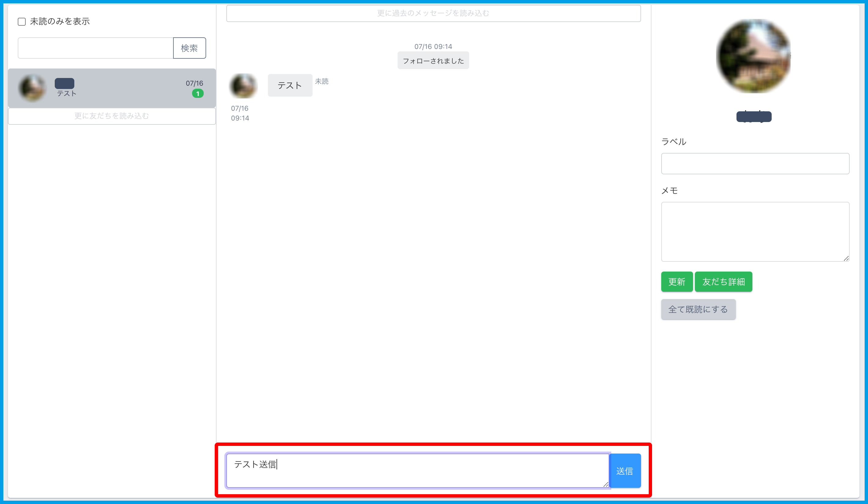Send the message with 送信 button
This screenshot has width=868, height=504.
pos(625,471)
